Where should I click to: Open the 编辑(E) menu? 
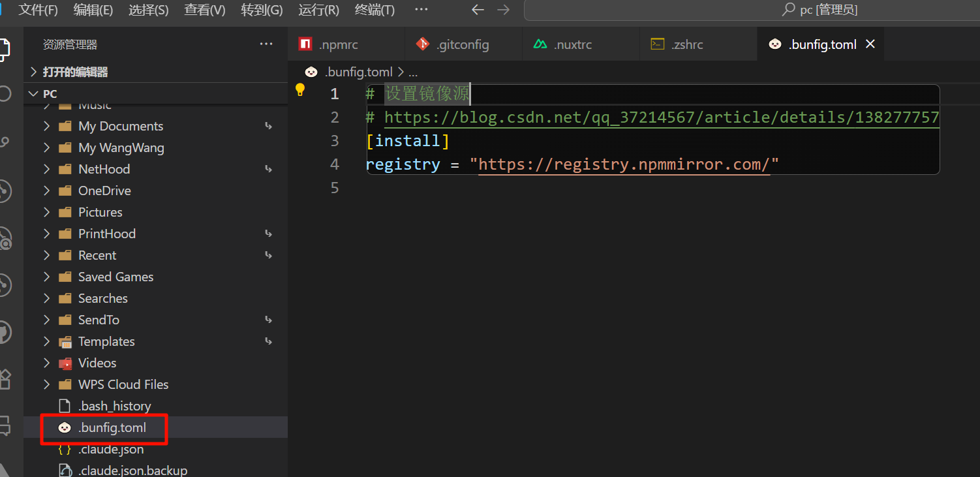pos(93,10)
